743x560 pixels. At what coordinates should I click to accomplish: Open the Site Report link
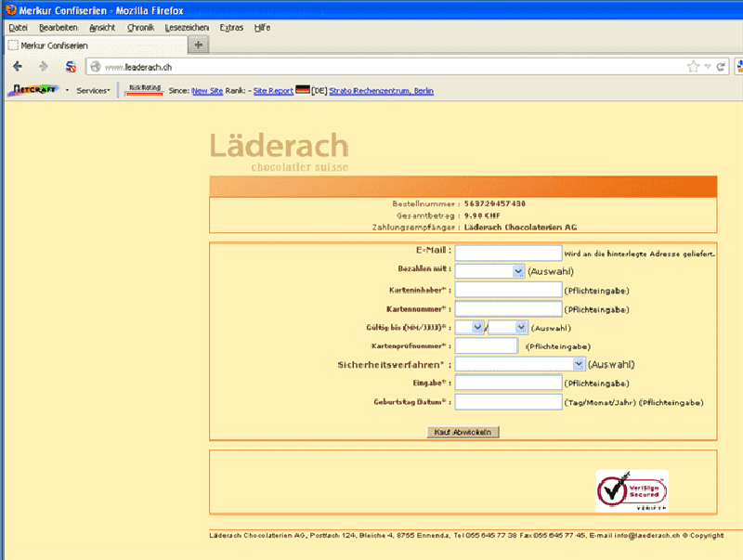click(273, 90)
